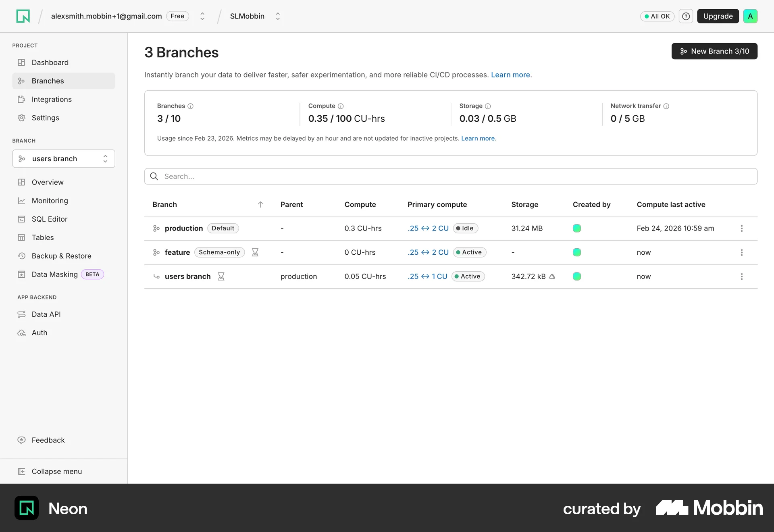Click feature's .25 ↔ 2 CU compute link
The height and width of the screenshot is (532, 774).
428,252
